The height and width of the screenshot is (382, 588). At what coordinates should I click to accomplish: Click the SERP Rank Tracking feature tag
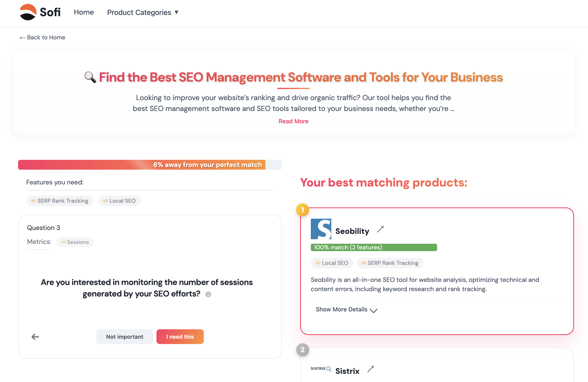[x=59, y=201]
